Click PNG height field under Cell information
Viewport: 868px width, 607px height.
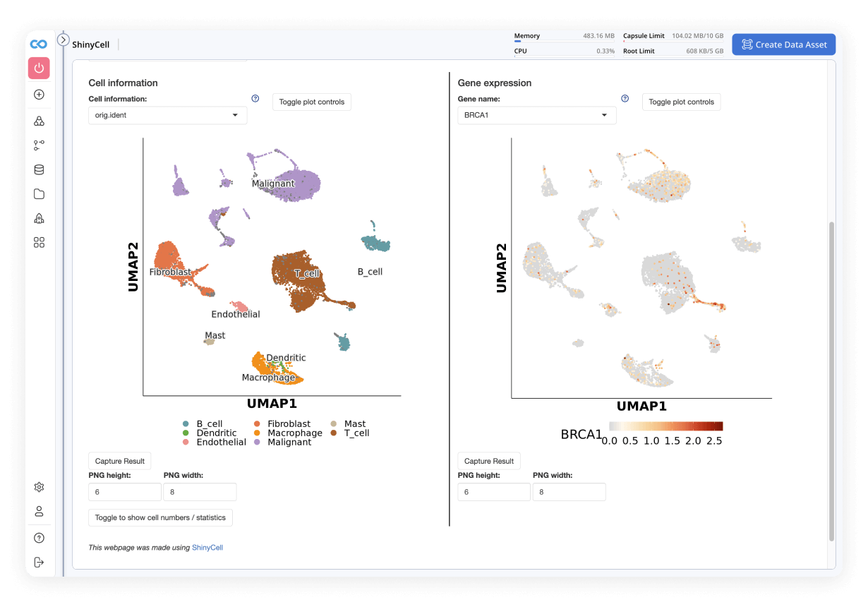125,492
